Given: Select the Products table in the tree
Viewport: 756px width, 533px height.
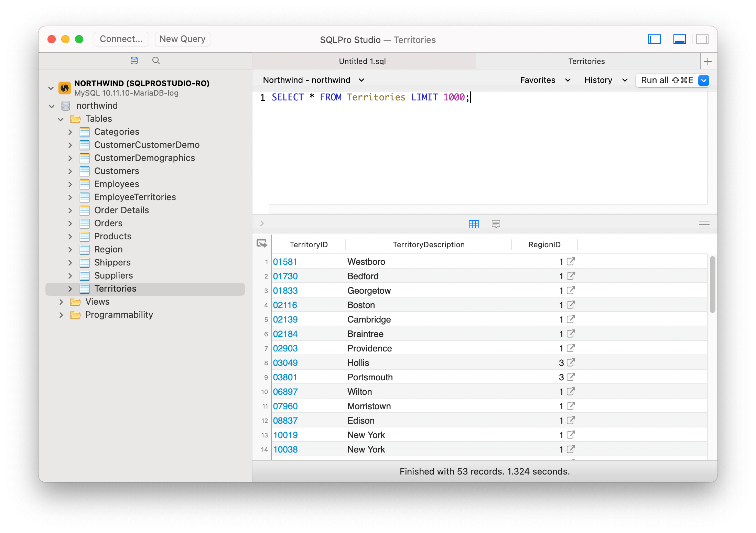Looking at the screenshot, I should pyautogui.click(x=112, y=236).
